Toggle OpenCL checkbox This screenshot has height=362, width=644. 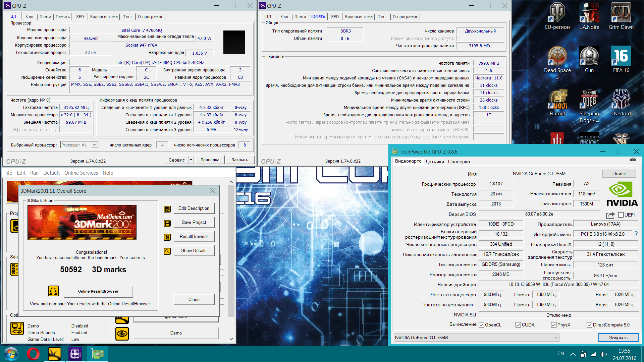click(x=481, y=325)
